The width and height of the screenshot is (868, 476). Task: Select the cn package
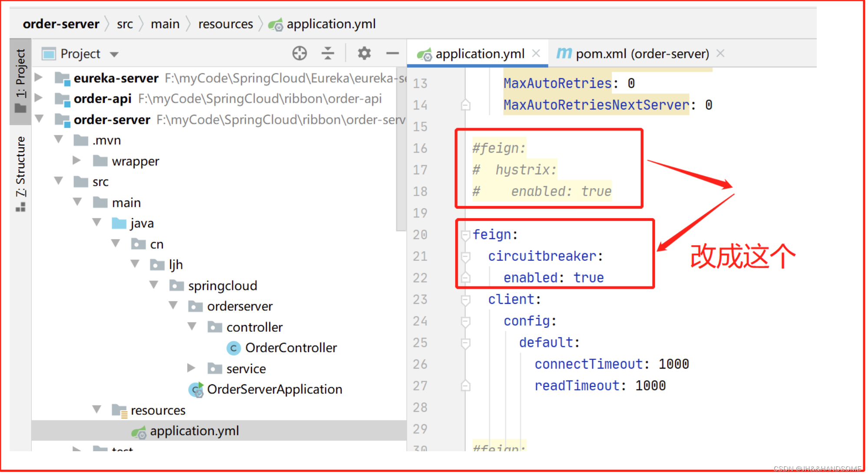click(x=157, y=245)
